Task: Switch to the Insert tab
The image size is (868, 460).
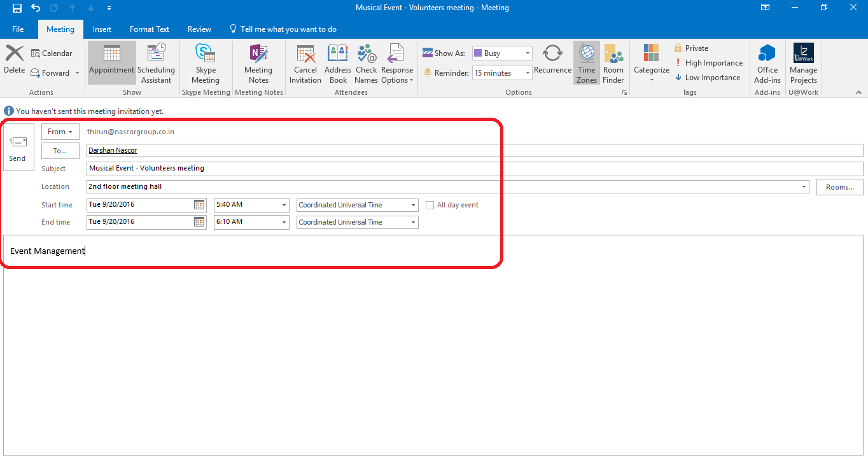Action: [x=102, y=29]
